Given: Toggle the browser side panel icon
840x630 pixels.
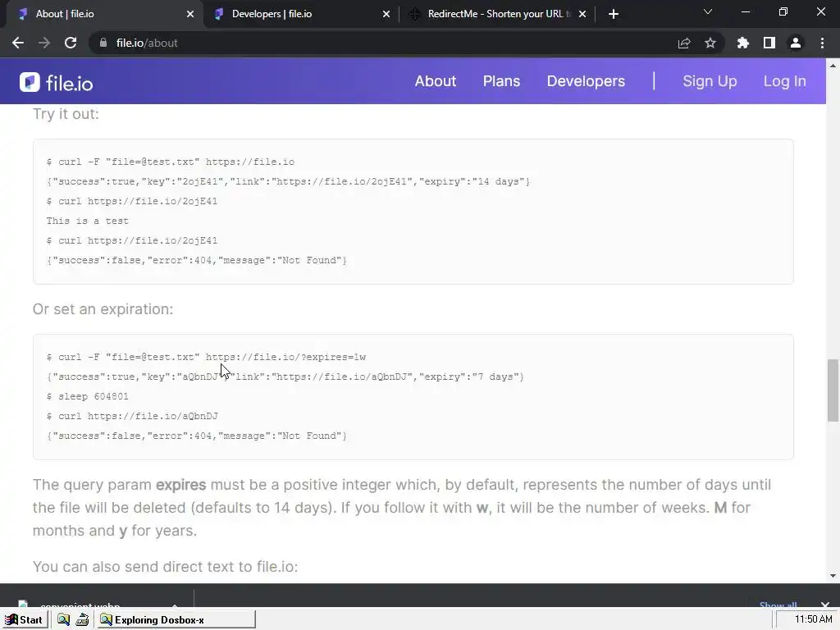Looking at the screenshot, I should coord(769,43).
